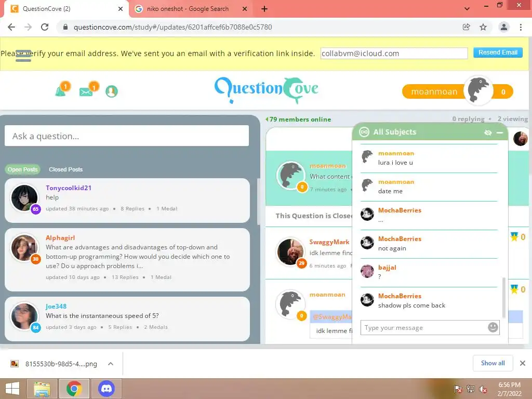532x399 pixels.
Task: Click SwaggyMark's avatar in replies
Action: pos(290,252)
